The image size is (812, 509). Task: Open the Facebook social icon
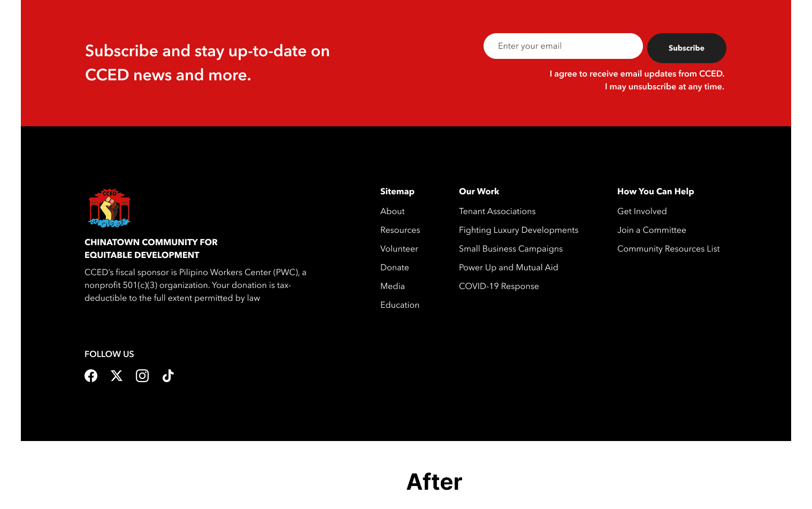(91, 376)
